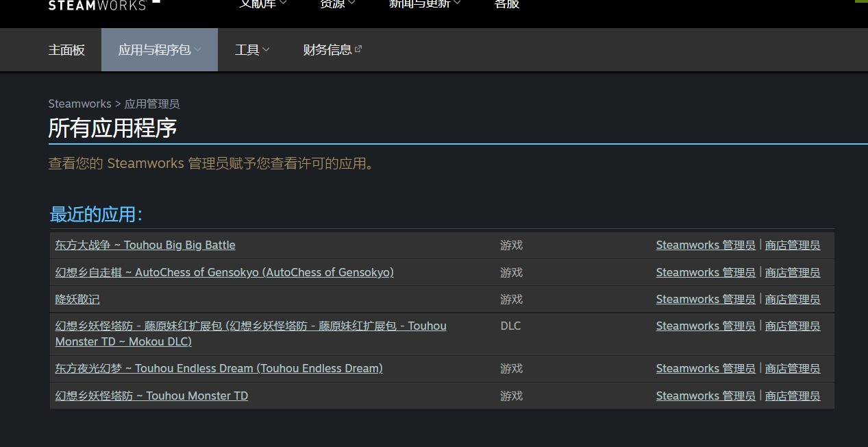The height and width of the screenshot is (447, 868).
Task: Open 东方夜光幻梦 Touhou Endless Dream app link
Action: point(219,369)
